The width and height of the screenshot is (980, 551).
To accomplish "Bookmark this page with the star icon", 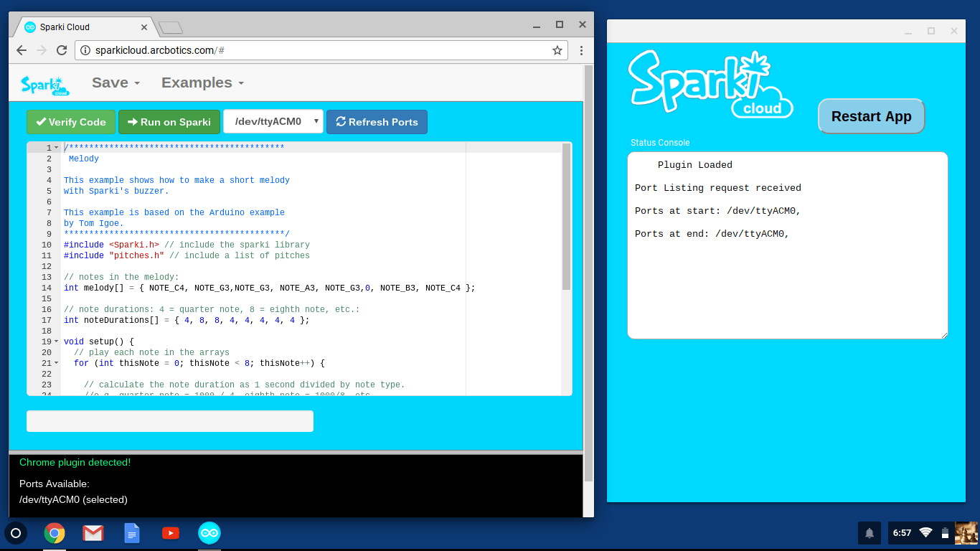I will 557,50.
